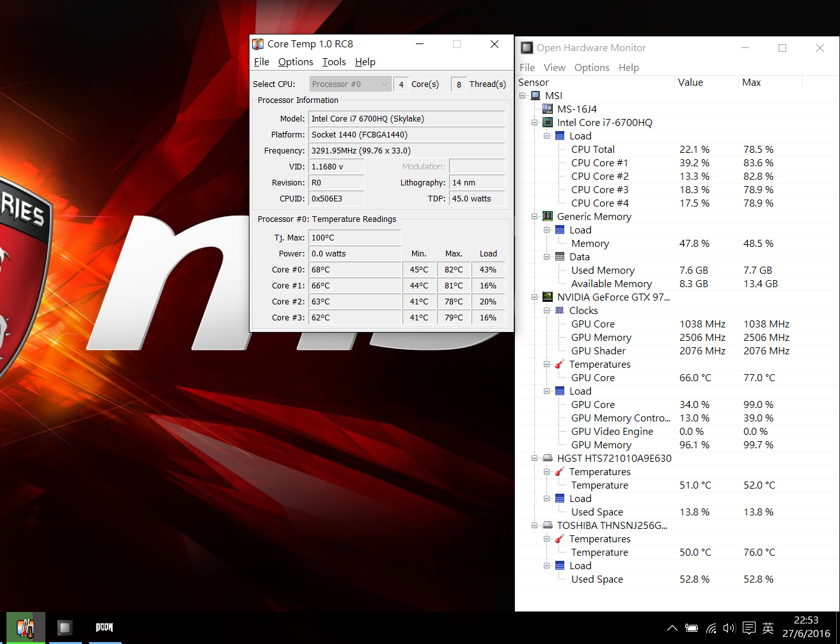Click the TOSHIBA Temperatures thermometer icon
Screen dimensions: 840x644
pyautogui.click(x=560, y=539)
